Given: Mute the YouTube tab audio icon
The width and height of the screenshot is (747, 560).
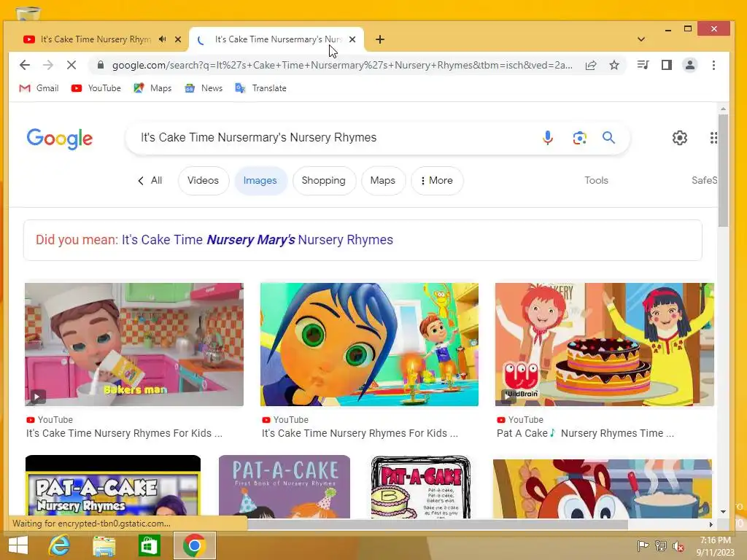Looking at the screenshot, I should point(163,39).
